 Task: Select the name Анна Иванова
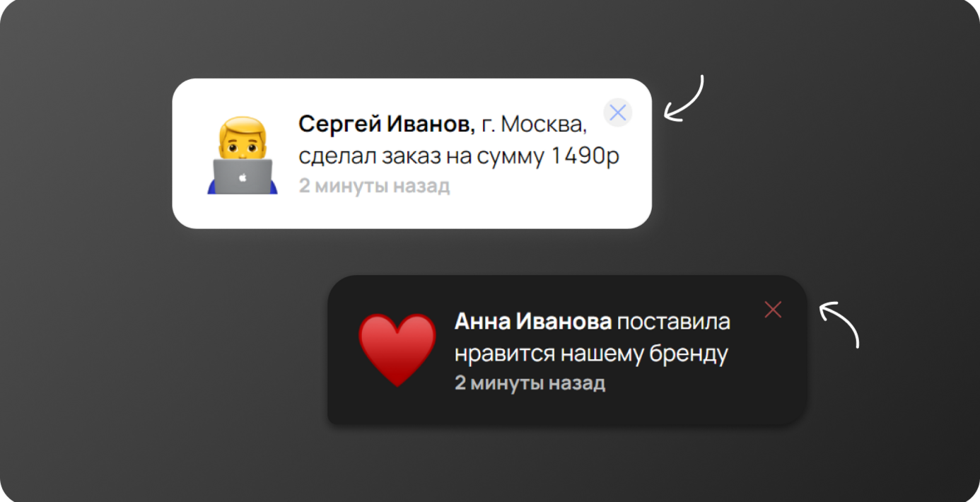(533, 322)
